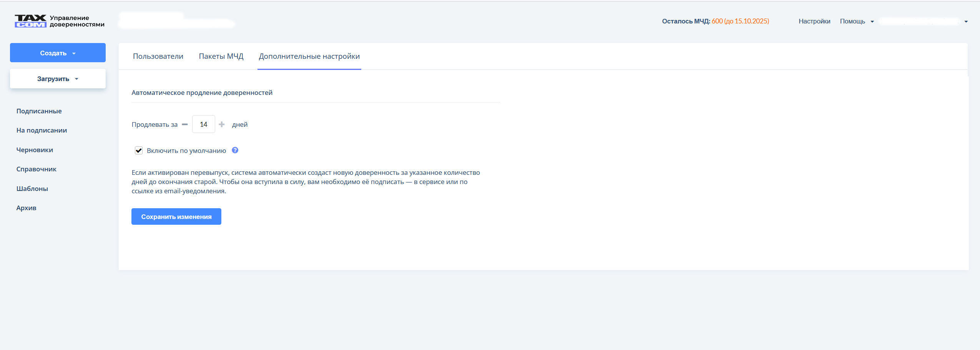Screen dimensions: 980x350
Task: Toggle the 'Включить по умолчанию' checkbox
Action: pos(139,151)
